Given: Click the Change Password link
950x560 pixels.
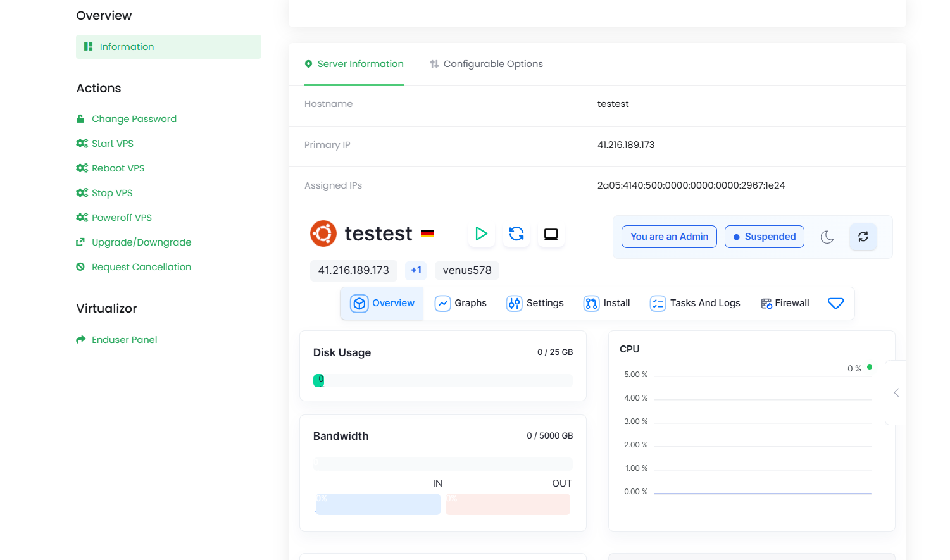Looking at the screenshot, I should coord(134,119).
